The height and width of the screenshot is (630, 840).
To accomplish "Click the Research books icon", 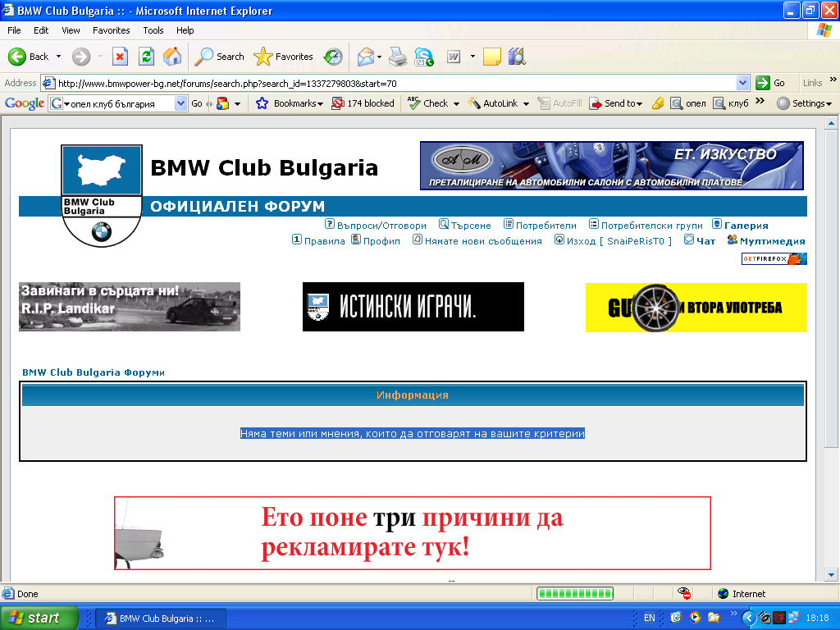I will pyautogui.click(x=517, y=57).
